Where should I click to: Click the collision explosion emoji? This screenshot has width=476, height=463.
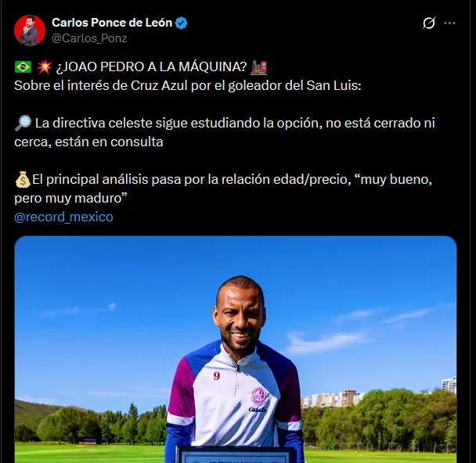coord(45,67)
